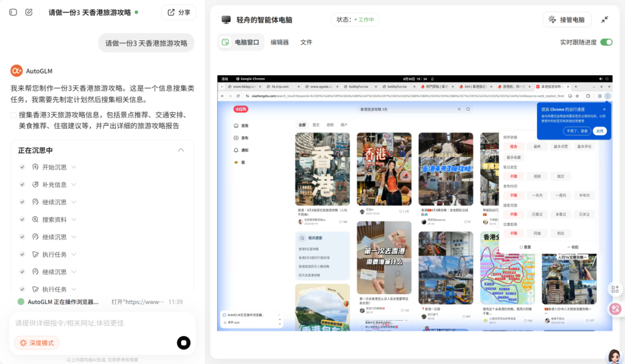Open 我 profile in the xiaohongshu sidebar
The width and height of the screenshot is (625, 364).
(x=239, y=163)
